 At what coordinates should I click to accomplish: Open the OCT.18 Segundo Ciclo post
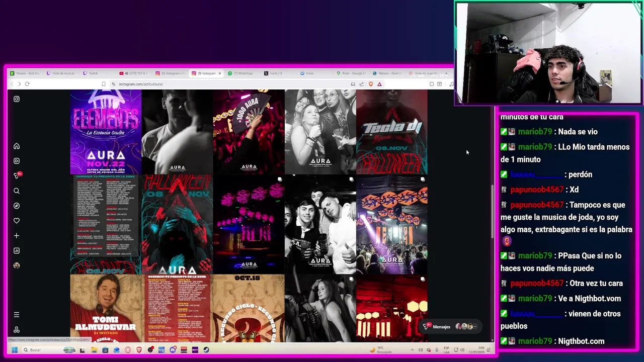point(249,308)
